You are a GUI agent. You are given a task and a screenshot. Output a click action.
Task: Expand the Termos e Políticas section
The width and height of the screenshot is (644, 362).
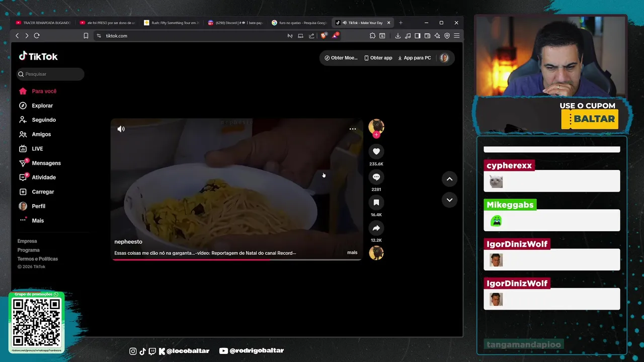(38, 259)
